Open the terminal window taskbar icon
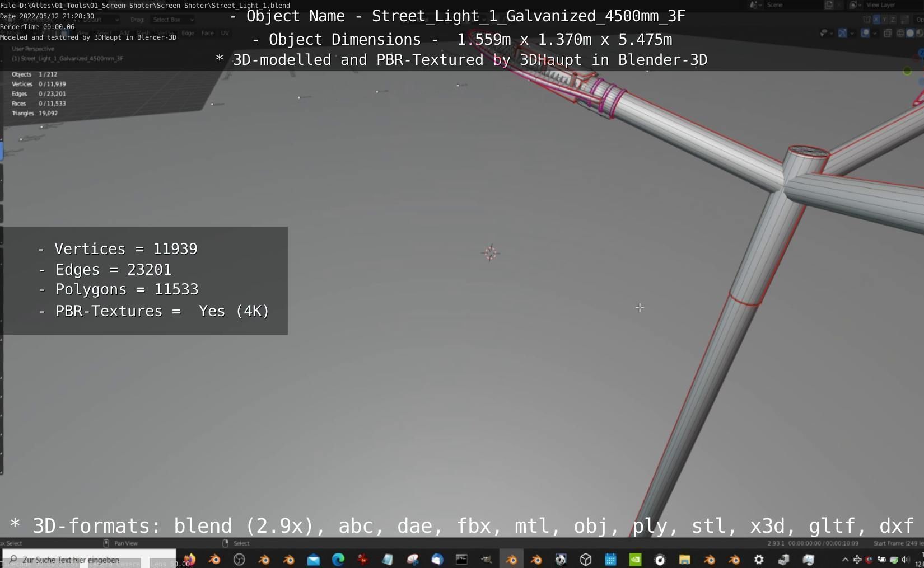This screenshot has width=924, height=568. coord(461,559)
